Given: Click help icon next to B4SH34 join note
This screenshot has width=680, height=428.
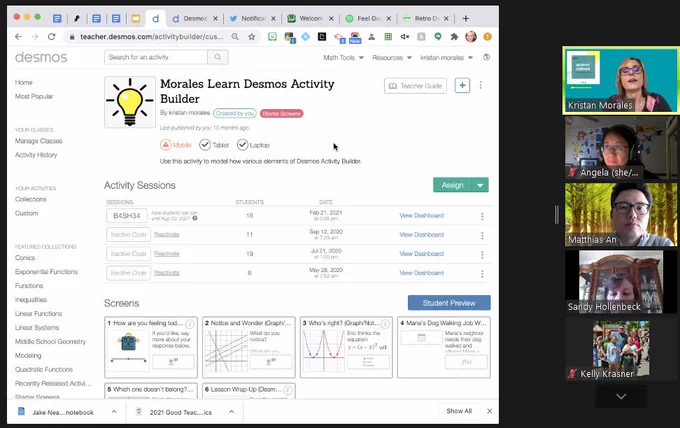Looking at the screenshot, I should 195,218.
